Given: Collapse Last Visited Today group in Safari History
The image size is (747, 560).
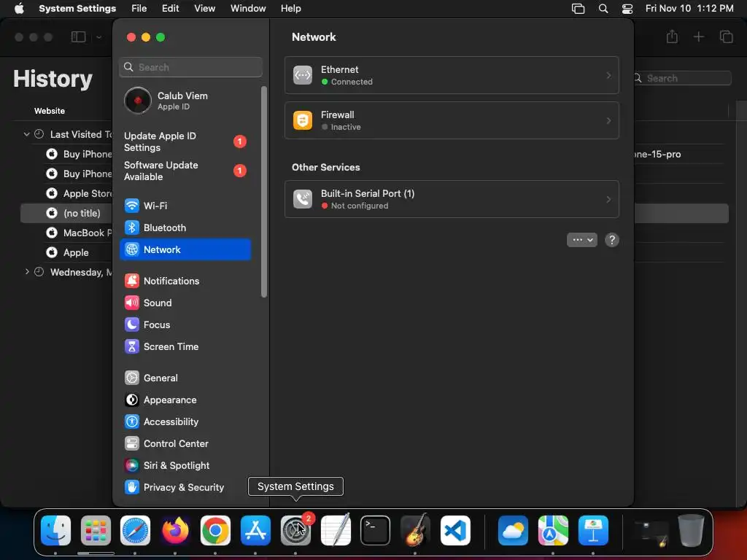Looking at the screenshot, I should [27, 134].
